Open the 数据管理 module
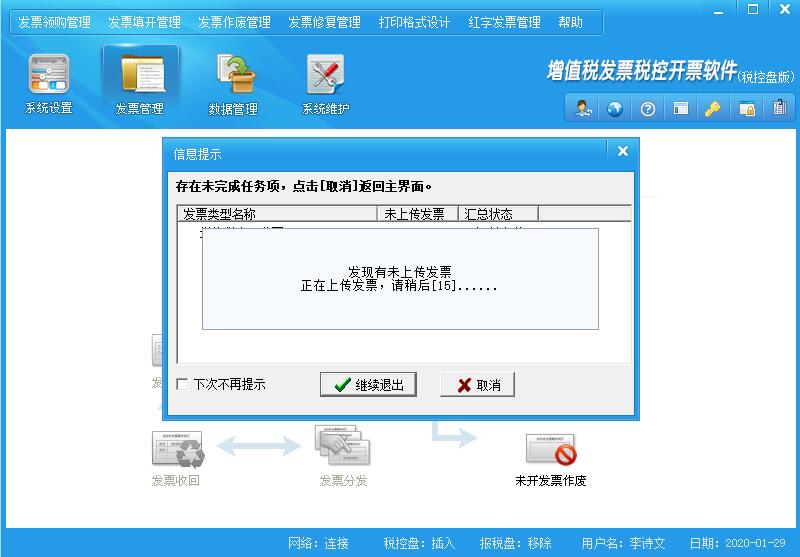The height and width of the screenshot is (557, 800). (233, 83)
